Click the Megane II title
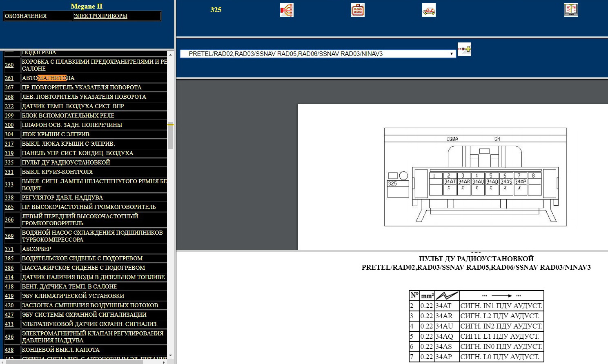 pyautogui.click(x=87, y=6)
